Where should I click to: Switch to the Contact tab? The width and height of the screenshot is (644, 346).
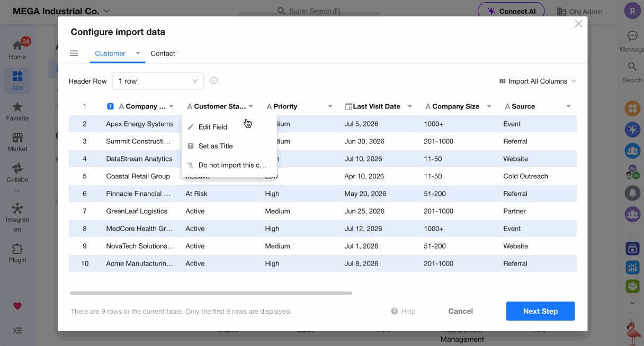[x=163, y=53]
